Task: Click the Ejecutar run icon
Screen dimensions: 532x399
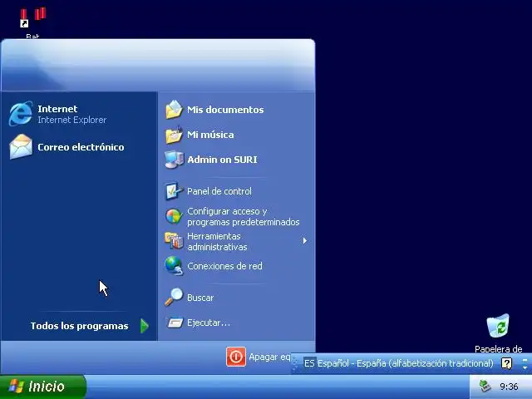Action: click(175, 323)
